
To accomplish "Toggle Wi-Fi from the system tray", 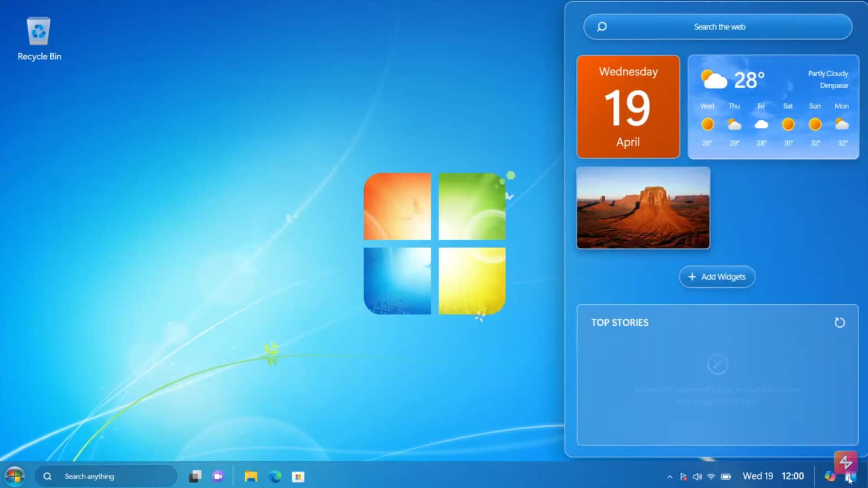I will pos(711,476).
